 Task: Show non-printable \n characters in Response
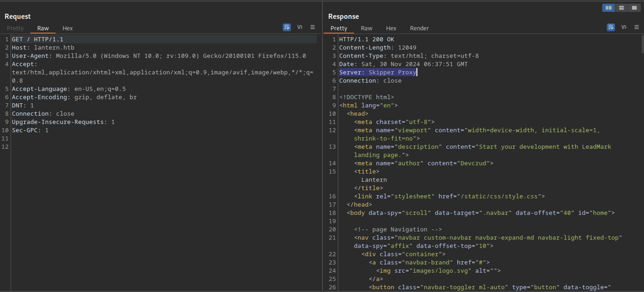[624, 27]
